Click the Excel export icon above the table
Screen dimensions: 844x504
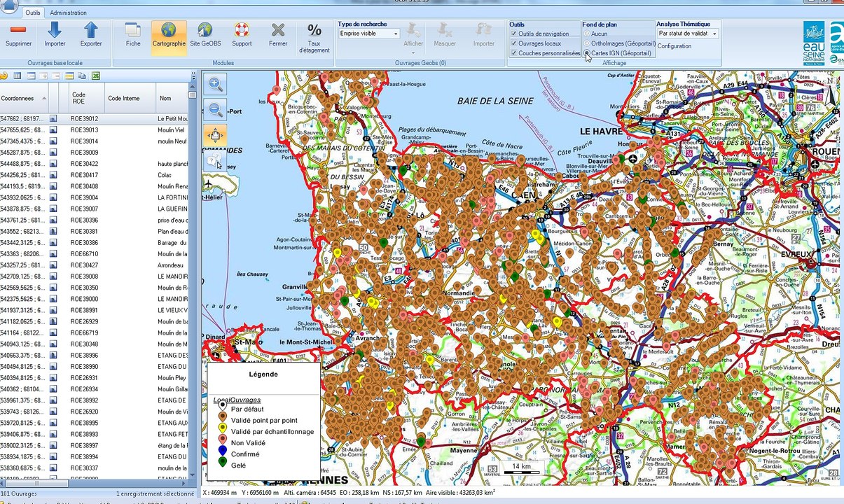pyautogui.click(x=95, y=76)
